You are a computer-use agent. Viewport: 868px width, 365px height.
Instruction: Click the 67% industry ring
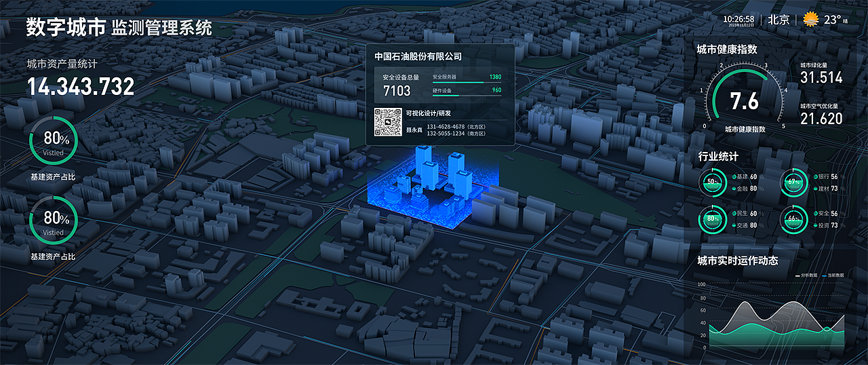tap(793, 182)
